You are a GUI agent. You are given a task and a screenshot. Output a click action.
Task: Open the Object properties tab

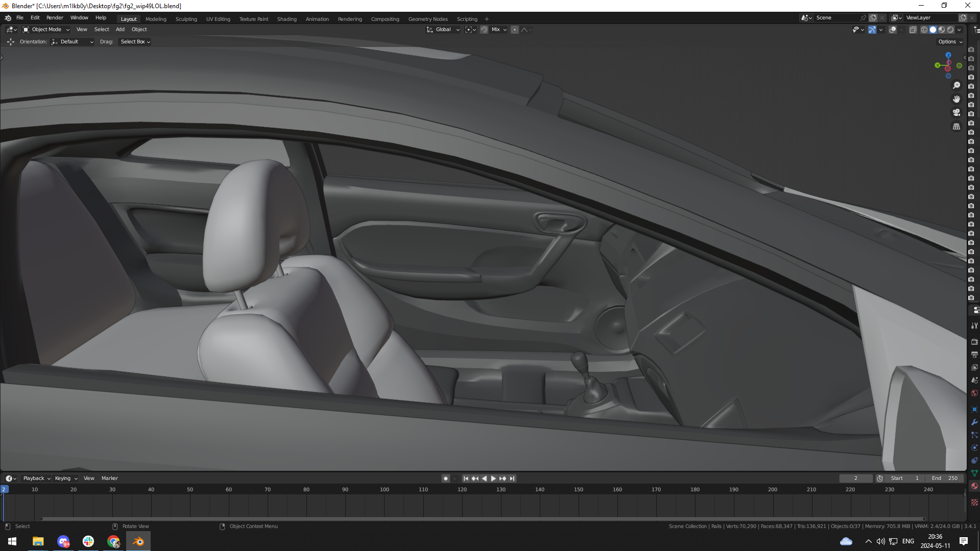tap(974, 409)
